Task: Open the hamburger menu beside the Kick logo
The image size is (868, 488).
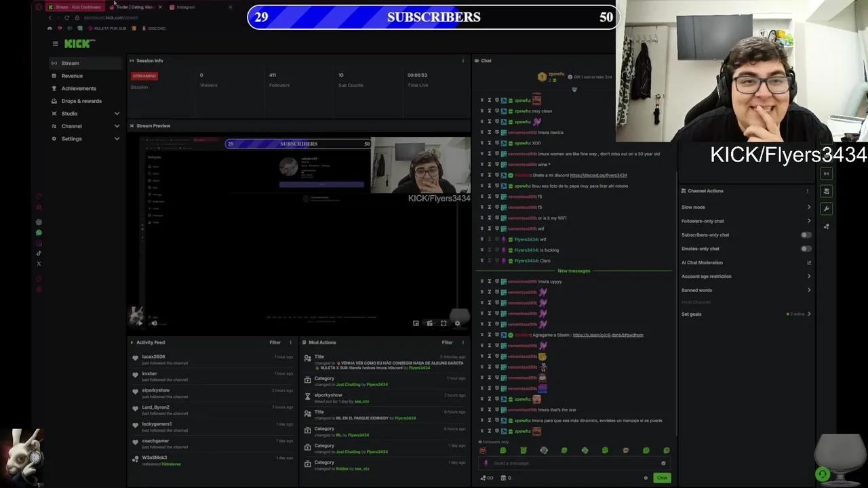Action: point(55,43)
